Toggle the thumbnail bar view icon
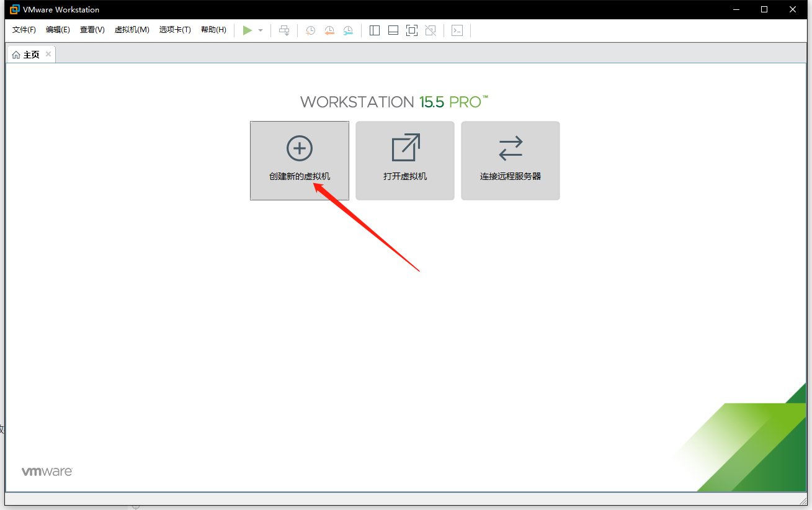Screen dimensions: 812x510 (x=393, y=30)
